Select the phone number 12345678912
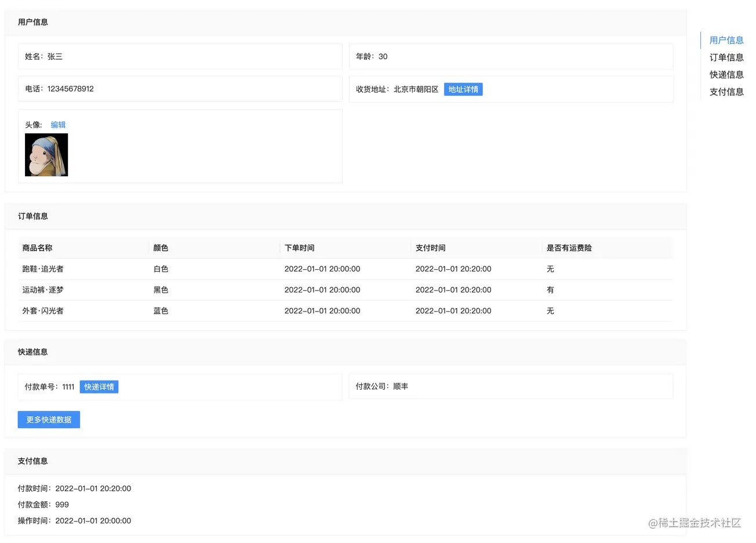The image size is (756, 543). (x=70, y=89)
